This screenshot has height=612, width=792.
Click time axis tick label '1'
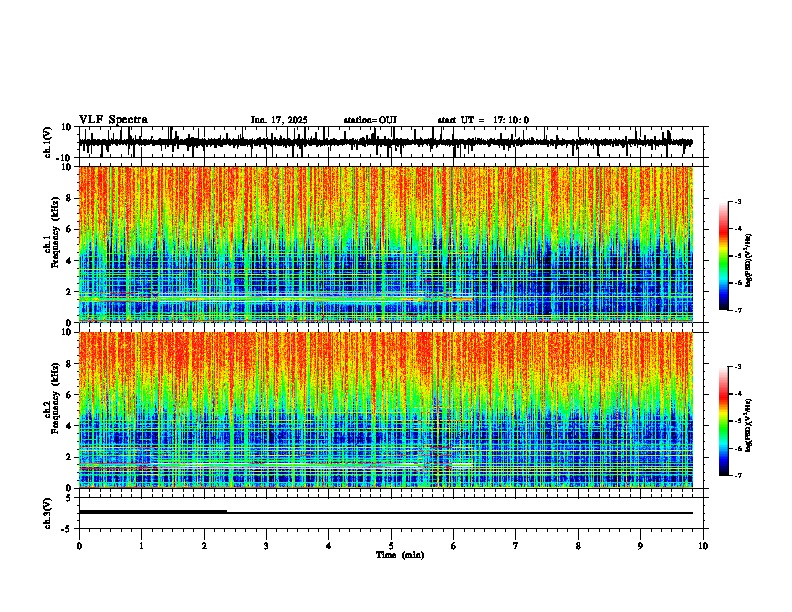click(141, 546)
